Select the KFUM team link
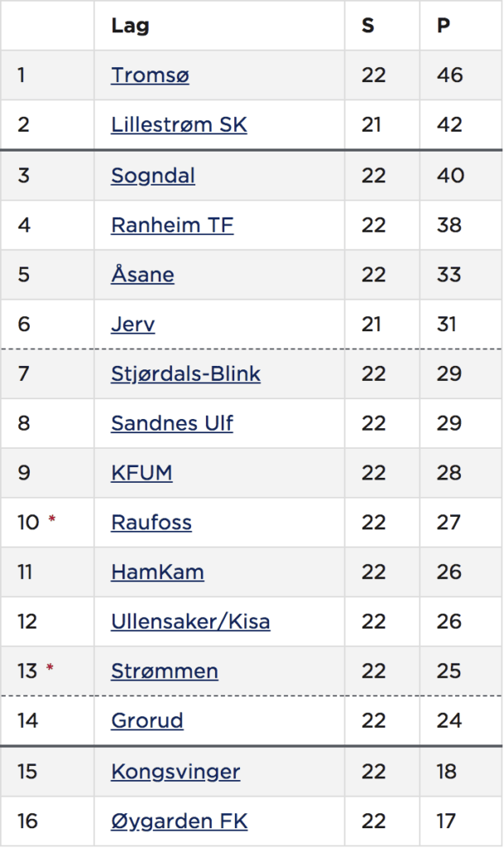 [x=142, y=473]
